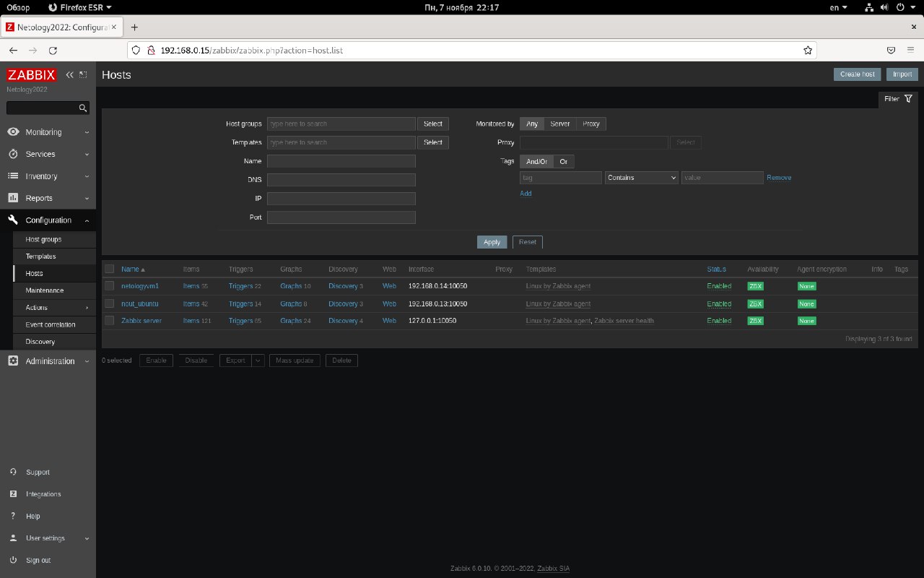Click the Integrations Z icon
The image size is (924, 578).
pyautogui.click(x=13, y=494)
